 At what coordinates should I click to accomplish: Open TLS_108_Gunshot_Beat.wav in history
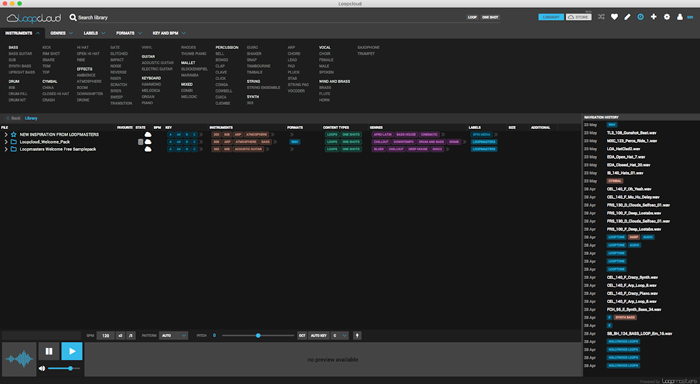click(631, 133)
